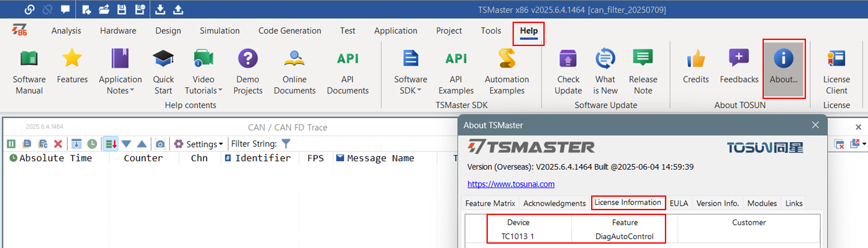Select the DiagAutoControl feature cell
This screenshot has width=868, height=248.
(x=624, y=236)
